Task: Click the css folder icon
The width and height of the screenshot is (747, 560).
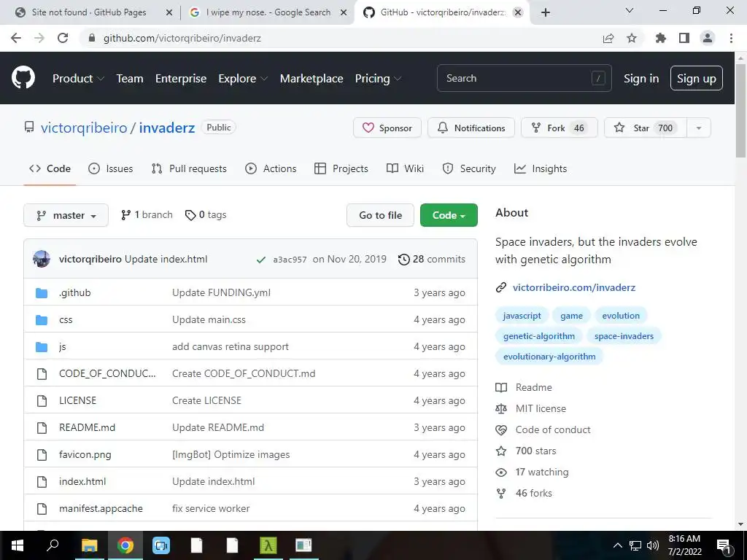Action: 42,320
